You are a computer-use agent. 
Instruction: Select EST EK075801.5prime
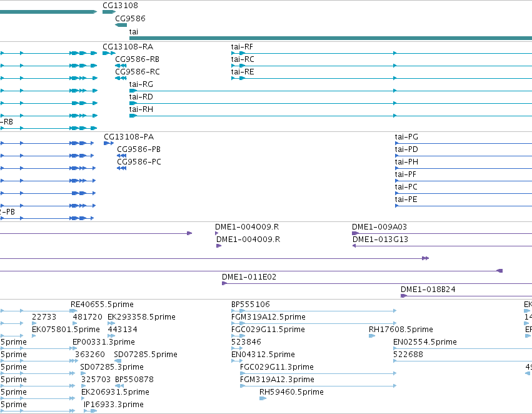coord(66,330)
